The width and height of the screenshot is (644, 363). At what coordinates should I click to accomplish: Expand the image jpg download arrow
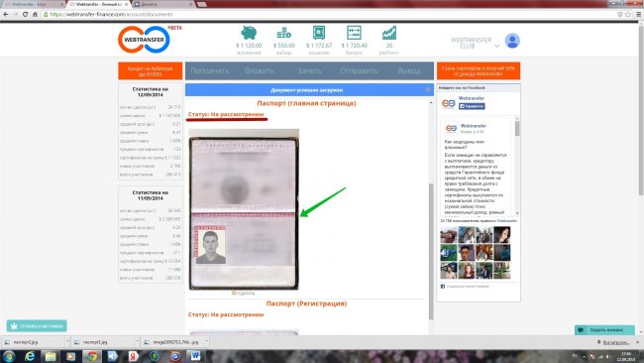pos(207,342)
